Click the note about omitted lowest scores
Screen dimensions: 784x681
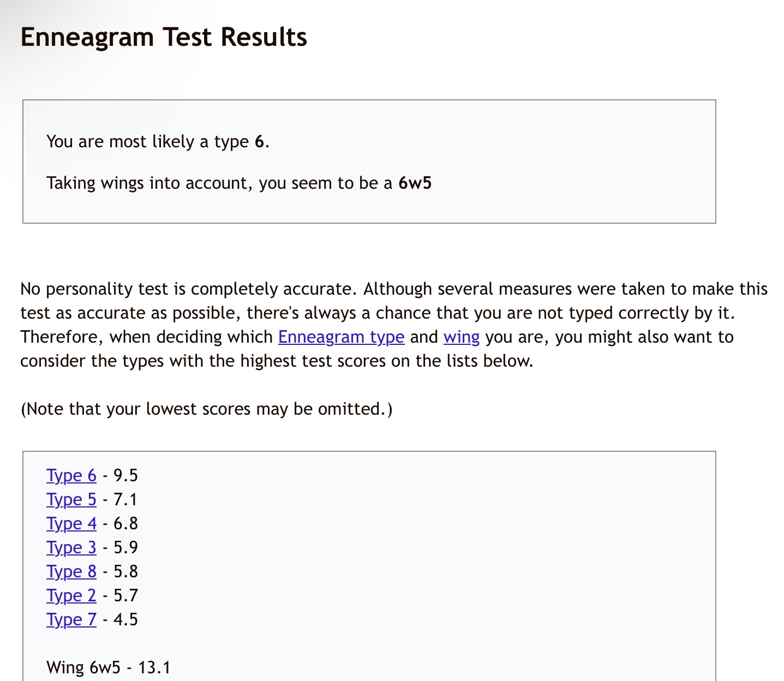pyautogui.click(x=206, y=409)
